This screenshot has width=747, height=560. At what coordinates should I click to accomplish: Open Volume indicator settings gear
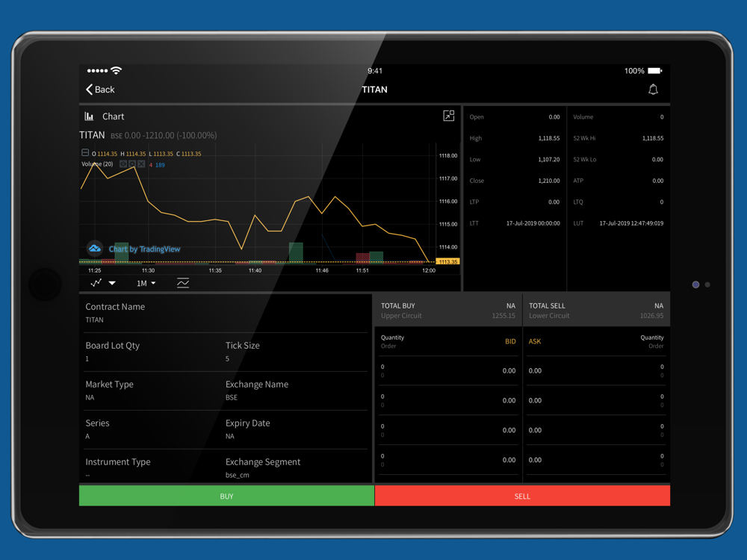132,164
